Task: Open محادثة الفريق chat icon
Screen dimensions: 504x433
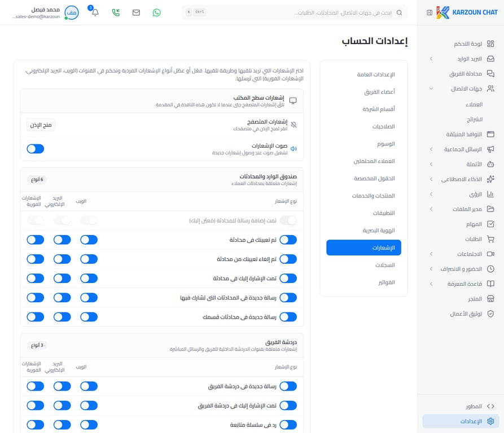Action: [490, 73]
